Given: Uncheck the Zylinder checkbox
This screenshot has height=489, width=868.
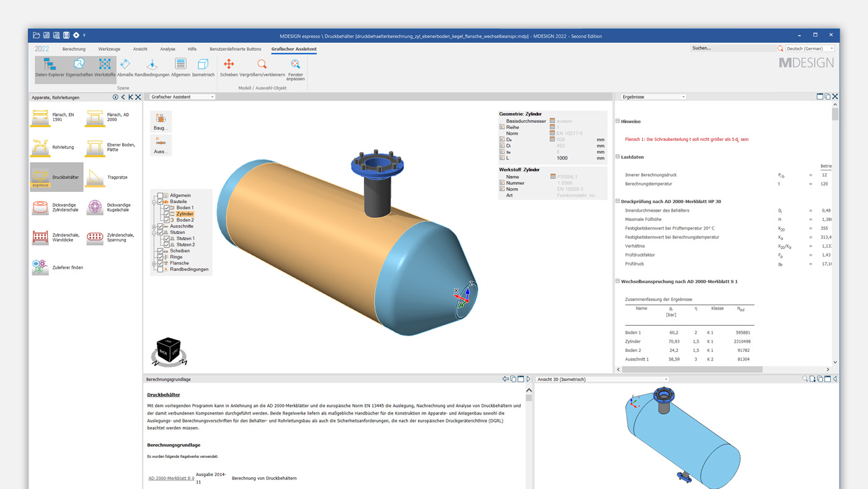Looking at the screenshot, I should [x=166, y=214].
